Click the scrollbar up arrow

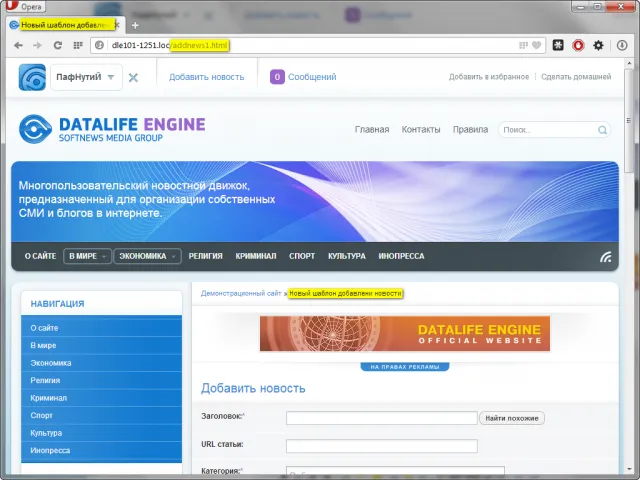(x=629, y=64)
